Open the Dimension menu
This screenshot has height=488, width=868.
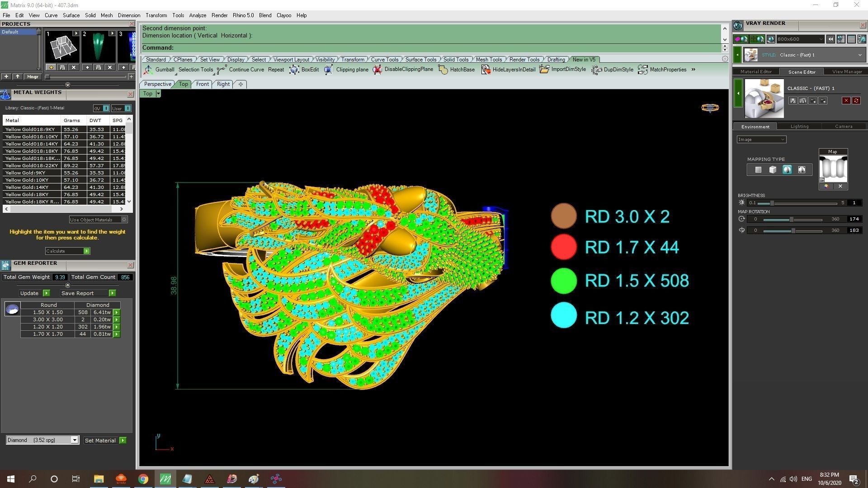(129, 15)
